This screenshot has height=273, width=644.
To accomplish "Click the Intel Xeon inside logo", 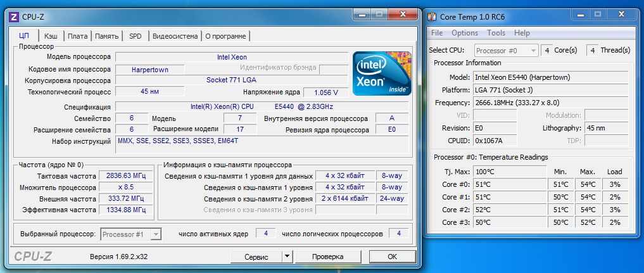I will (382, 73).
